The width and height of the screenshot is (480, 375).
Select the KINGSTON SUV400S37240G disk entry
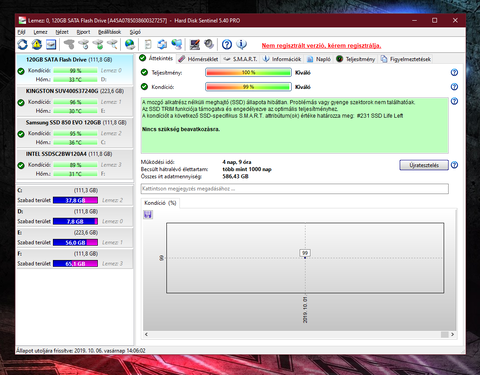(75, 101)
